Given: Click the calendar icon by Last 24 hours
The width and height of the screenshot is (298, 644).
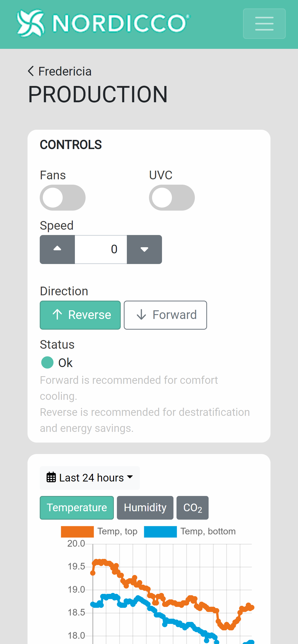Looking at the screenshot, I should point(51,477).
